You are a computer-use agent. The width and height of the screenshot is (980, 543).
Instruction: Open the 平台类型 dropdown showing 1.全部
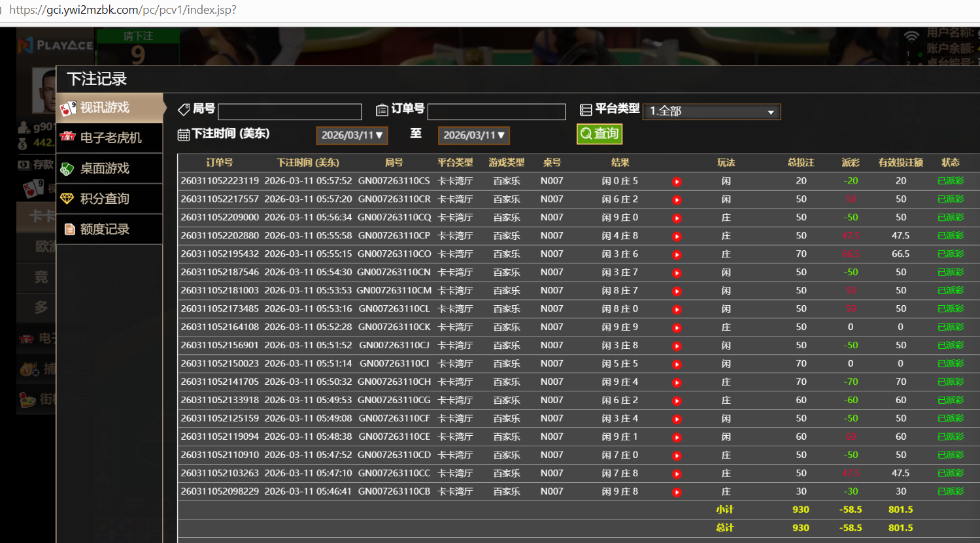point(711,112)
